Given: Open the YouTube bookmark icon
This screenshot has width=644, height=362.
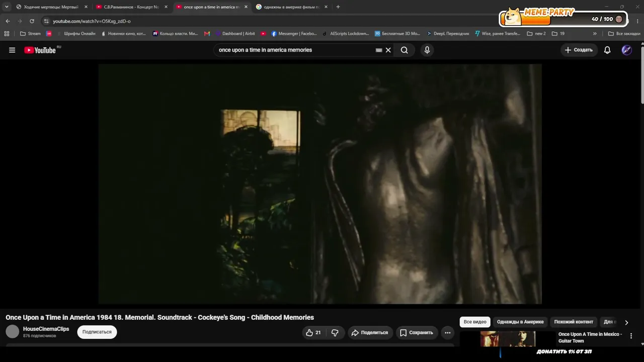Looking at the screenshot, I should point(263,34).
